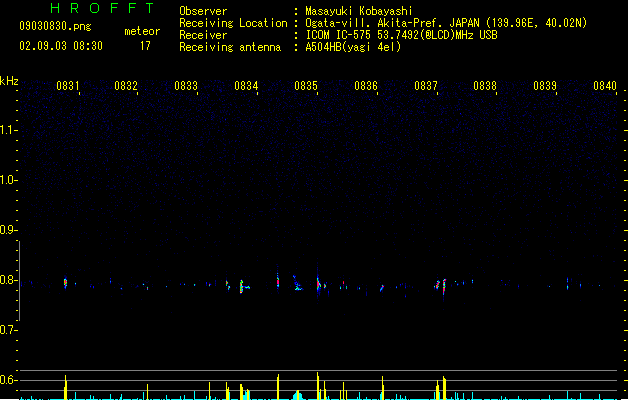Viewport: 629px width, 400px height.
Task: Click the 'Receiving antenna' label
Action: coord(230,47)
